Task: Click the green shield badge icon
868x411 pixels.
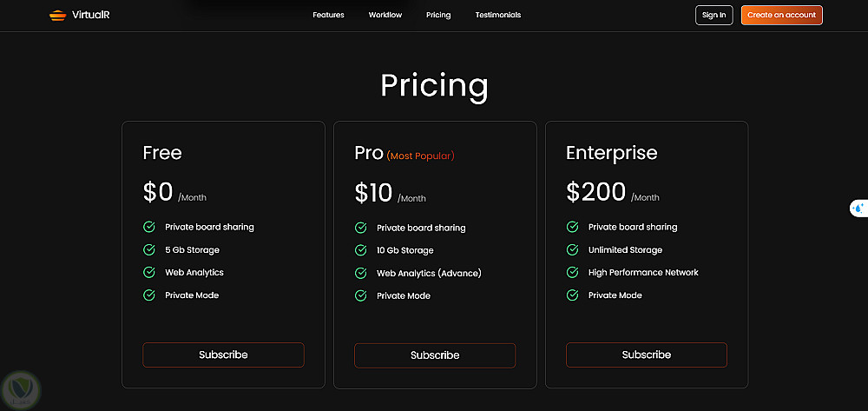Action: (x=17, y=388)
